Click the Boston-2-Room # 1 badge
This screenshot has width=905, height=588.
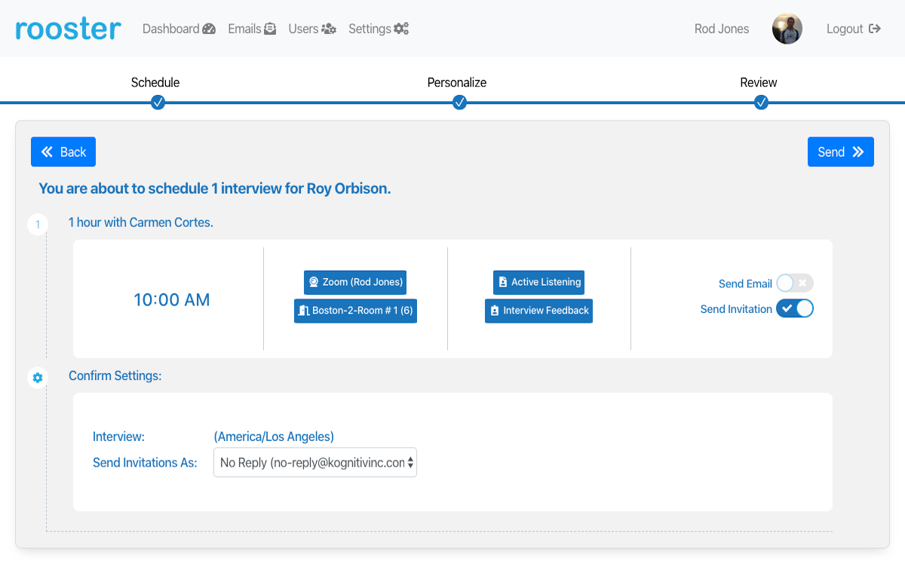(355, 311)
